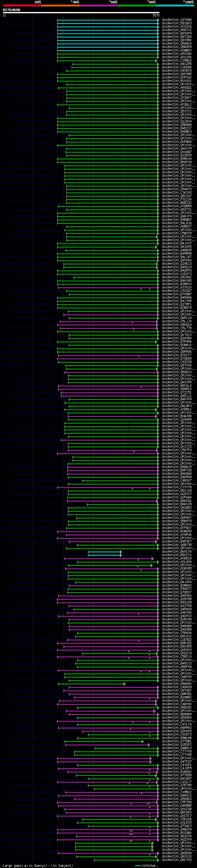Select hit label UniRef100_A7Q3X6
Image resolution: width=197 pixels, height=868 pixels.
[x=177, y=26]
